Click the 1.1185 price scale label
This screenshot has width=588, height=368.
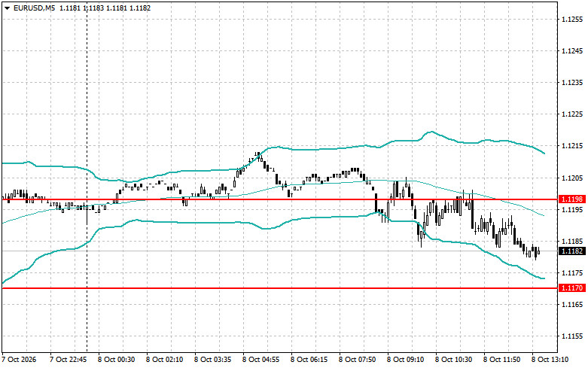[x=572, y=241]
